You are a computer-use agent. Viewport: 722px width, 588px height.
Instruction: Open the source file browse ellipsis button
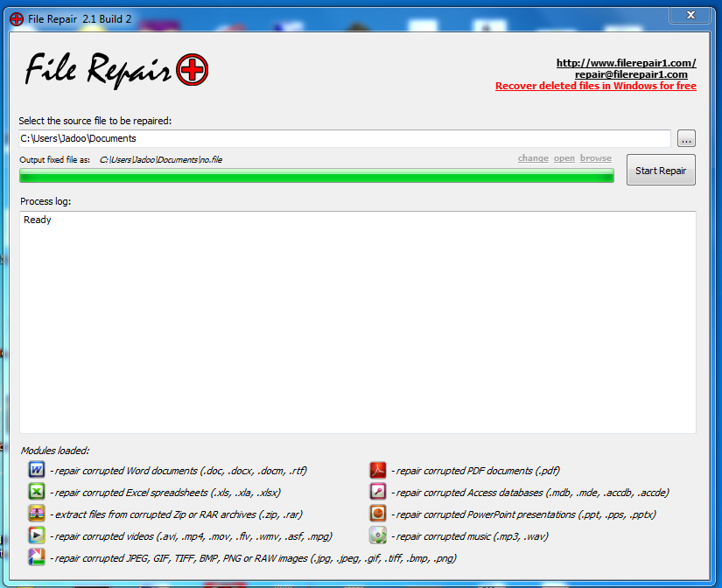[686, 138]
